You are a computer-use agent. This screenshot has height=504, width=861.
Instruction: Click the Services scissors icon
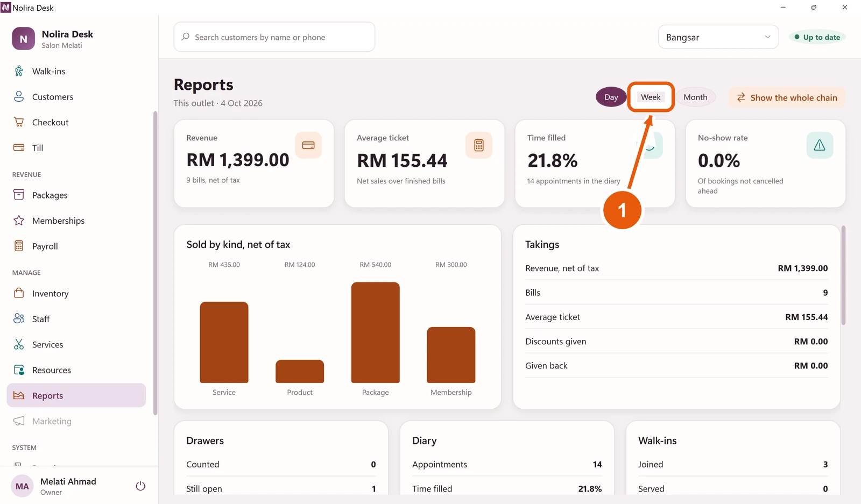(19, 344)
